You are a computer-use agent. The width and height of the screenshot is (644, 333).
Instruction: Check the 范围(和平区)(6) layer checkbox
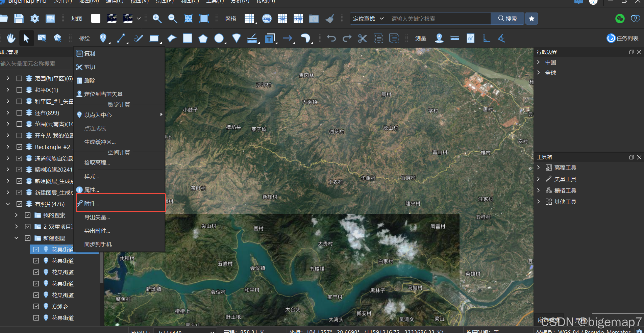[19, 78]
